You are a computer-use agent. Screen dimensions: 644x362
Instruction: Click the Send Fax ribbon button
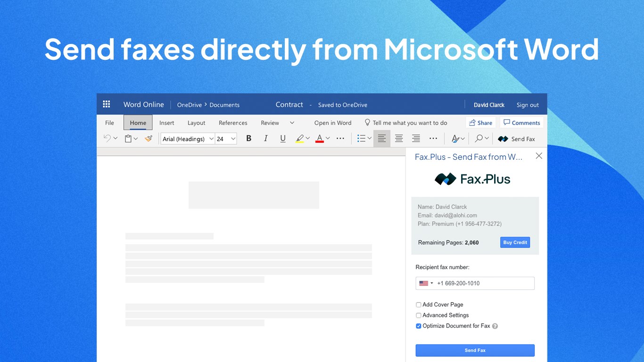point(516,139)
